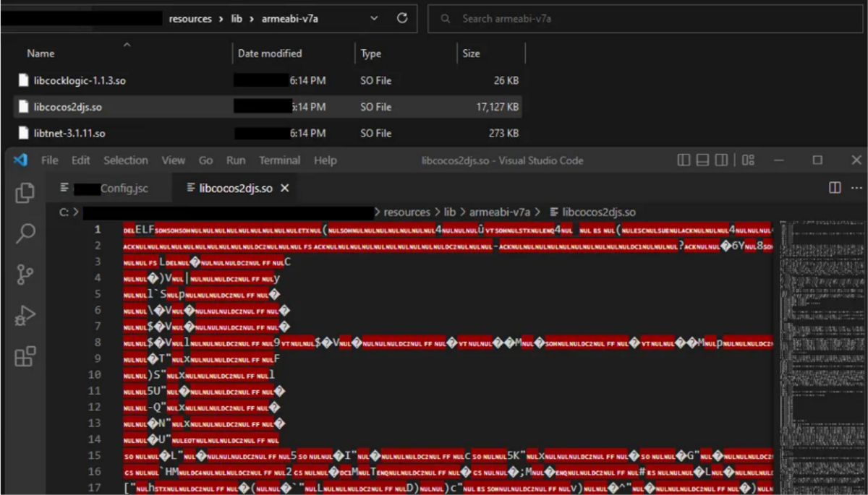Click line number 15 in the gutter
The width and height of the screenshot is (868, 495).
[95, 455]
